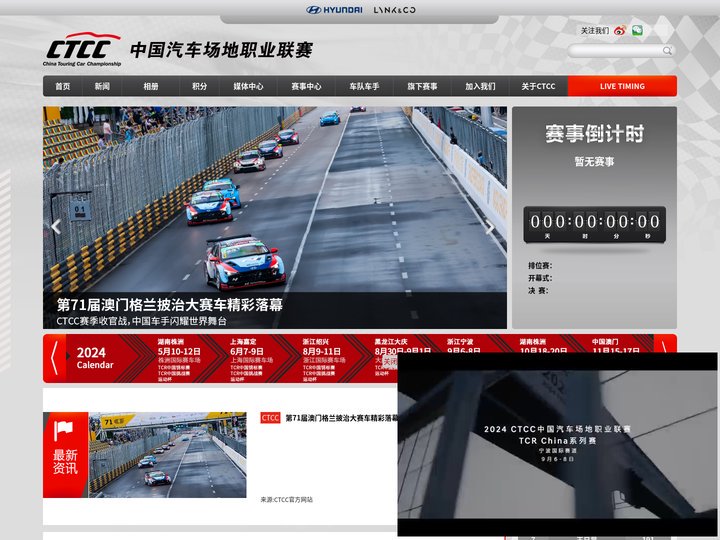This screenshot has width=720, height=540.
Task: Open 首页 in navigation bar
Action: click(62, 86)
